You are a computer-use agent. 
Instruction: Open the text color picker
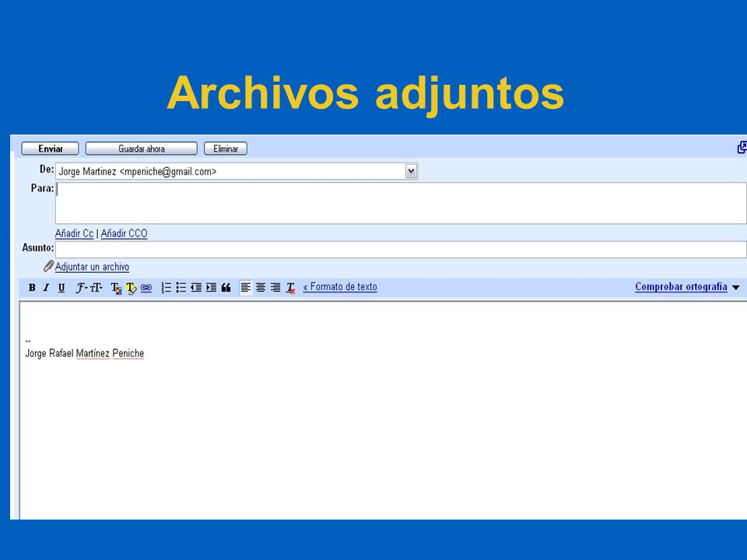tap(116, 288)
